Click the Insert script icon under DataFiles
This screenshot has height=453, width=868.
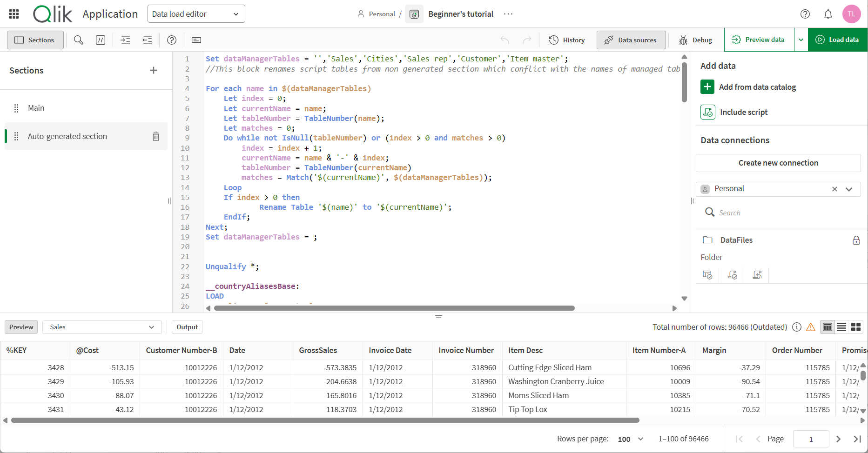click(x=732, y=275)
